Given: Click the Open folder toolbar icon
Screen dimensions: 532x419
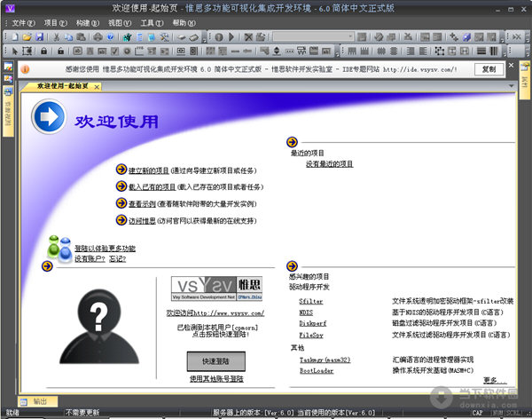Looking at the screenshot, I should [27, 36].
